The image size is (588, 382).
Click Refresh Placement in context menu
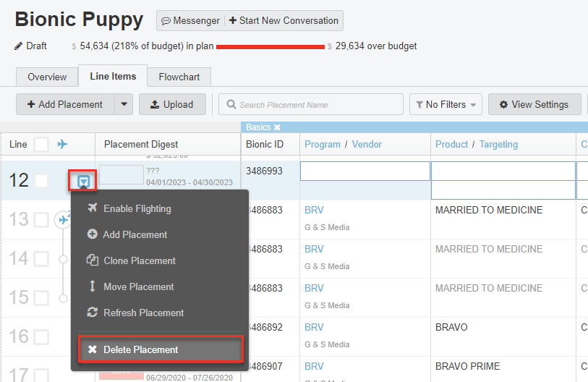[x=143, y=313]
